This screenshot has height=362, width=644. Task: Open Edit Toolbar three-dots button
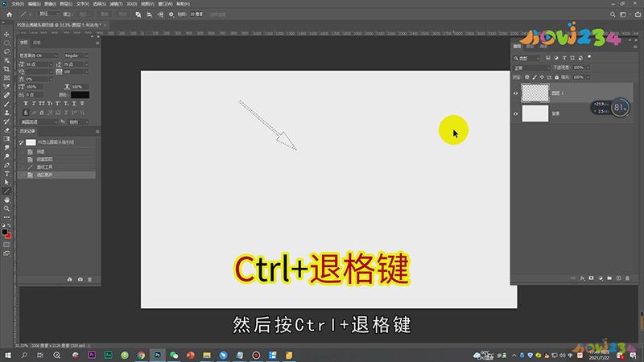tap(6, 217)
